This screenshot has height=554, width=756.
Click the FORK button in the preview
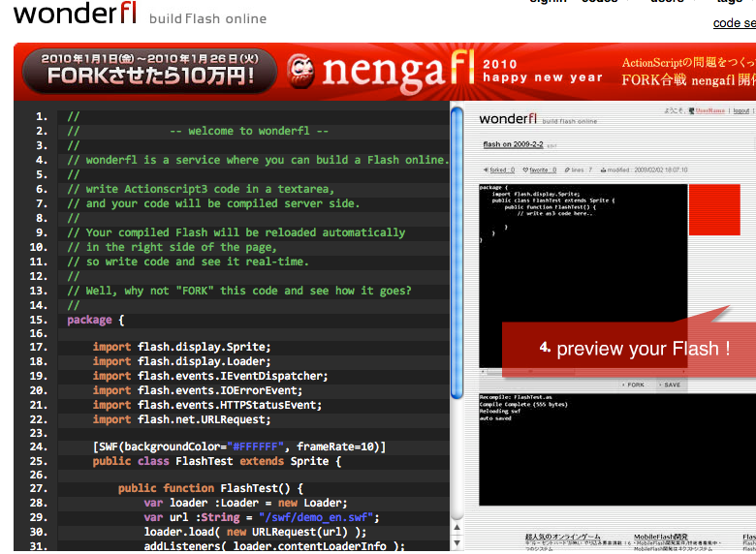[633, 385]
